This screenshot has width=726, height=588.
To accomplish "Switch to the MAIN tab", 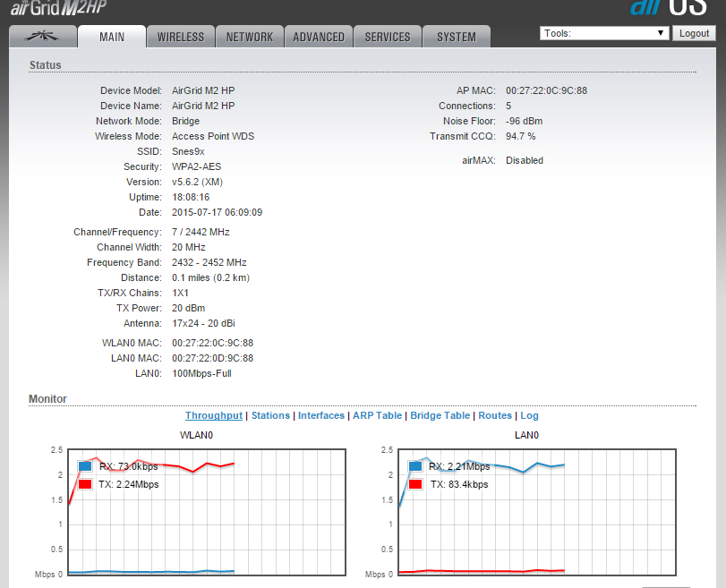I will coord(112,37).
